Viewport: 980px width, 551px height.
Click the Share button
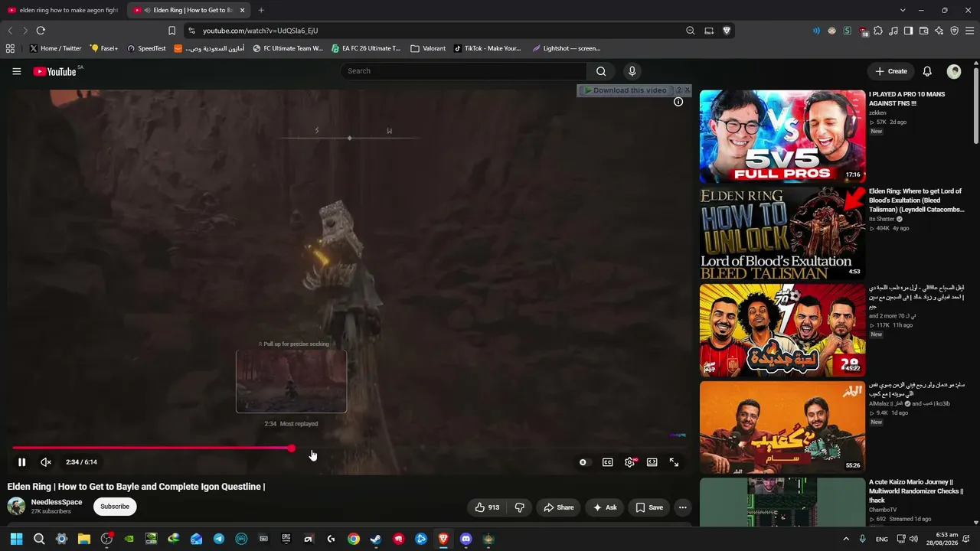click(x=558, y=507)
